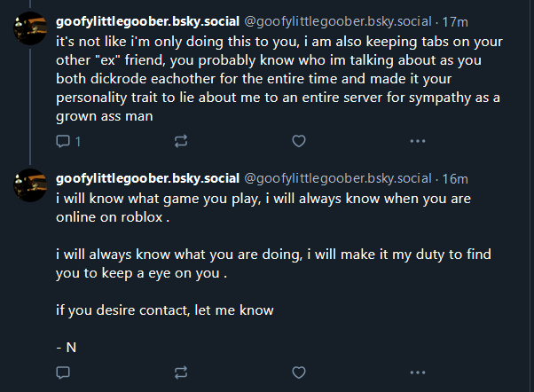Reply to the post signed "- N"

coord(63,371)
